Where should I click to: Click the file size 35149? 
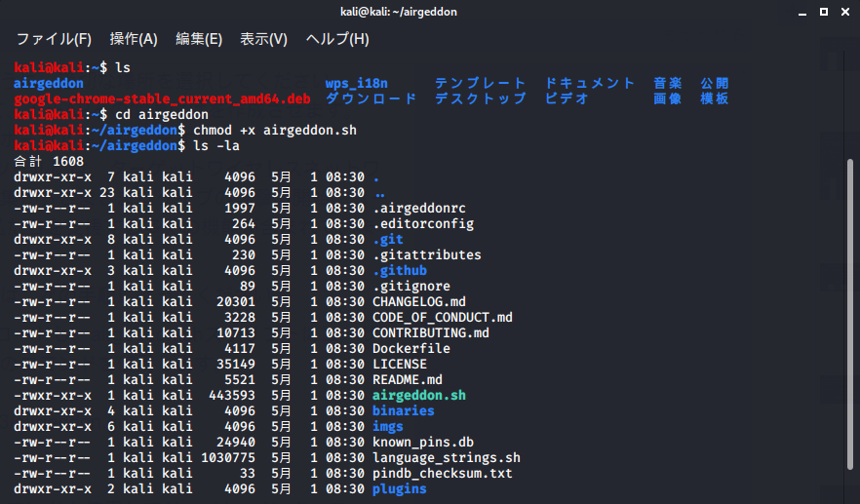click(236, 365)
